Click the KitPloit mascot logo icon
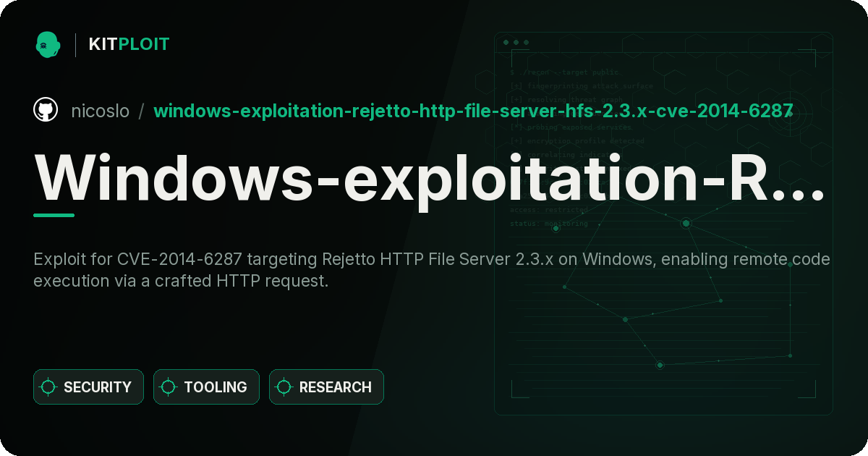This screenshot has width=868, height=456. [48, 44]
